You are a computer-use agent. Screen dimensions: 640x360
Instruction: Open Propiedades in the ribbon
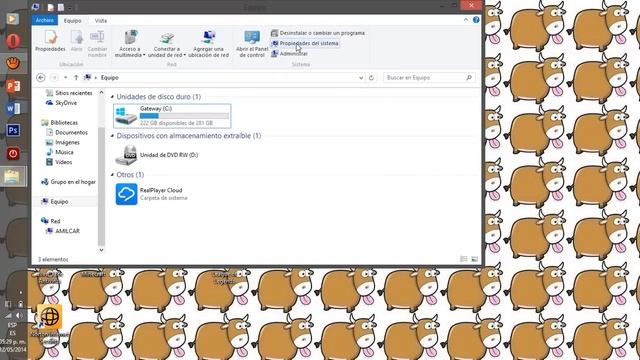[50, 41]
